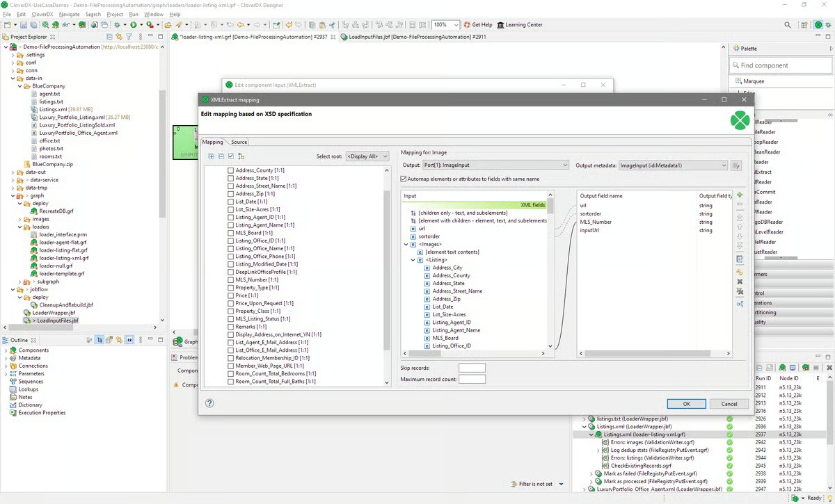
Task: Check the Remarks [1:1] checkbox
Action: pyautogui.click(x=231, y=327)
